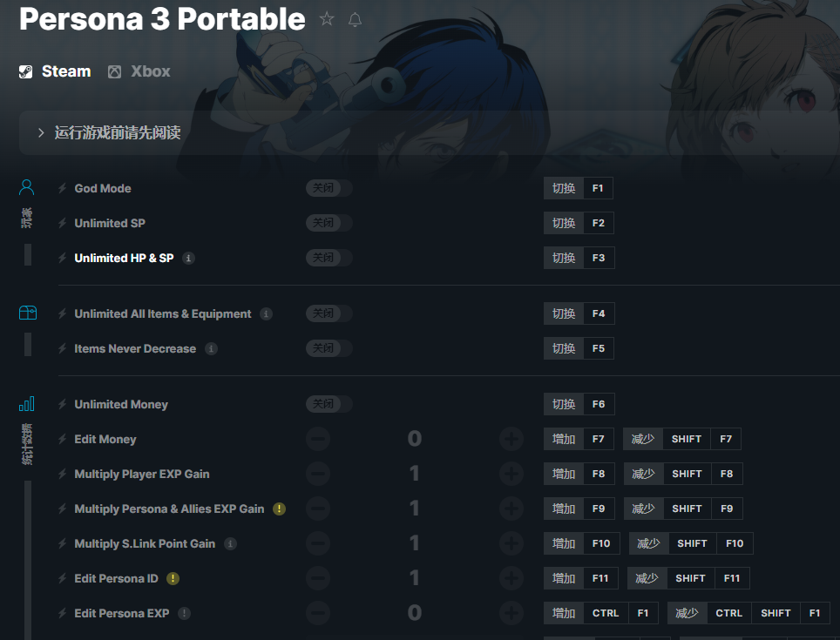Open info icon beside Unlimited HP & SP
This screenshot has width=840, height=640.
click(189, 258)
